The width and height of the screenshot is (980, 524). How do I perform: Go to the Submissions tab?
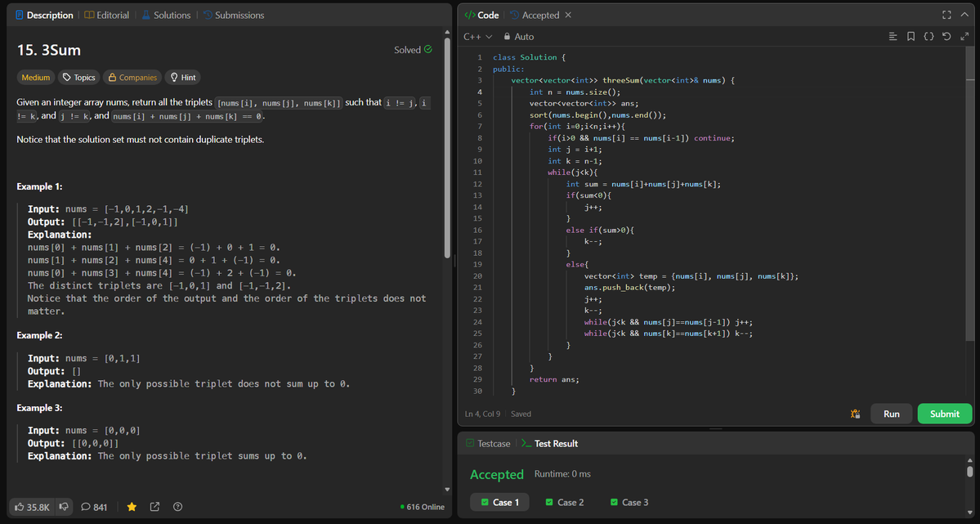coord(233,15)
